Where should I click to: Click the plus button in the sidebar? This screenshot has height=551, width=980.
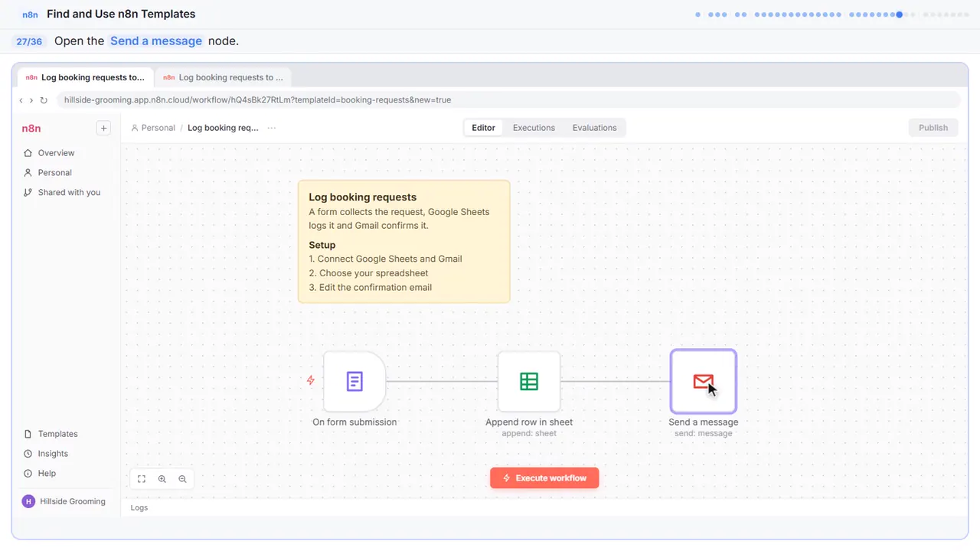pos(103,128)
